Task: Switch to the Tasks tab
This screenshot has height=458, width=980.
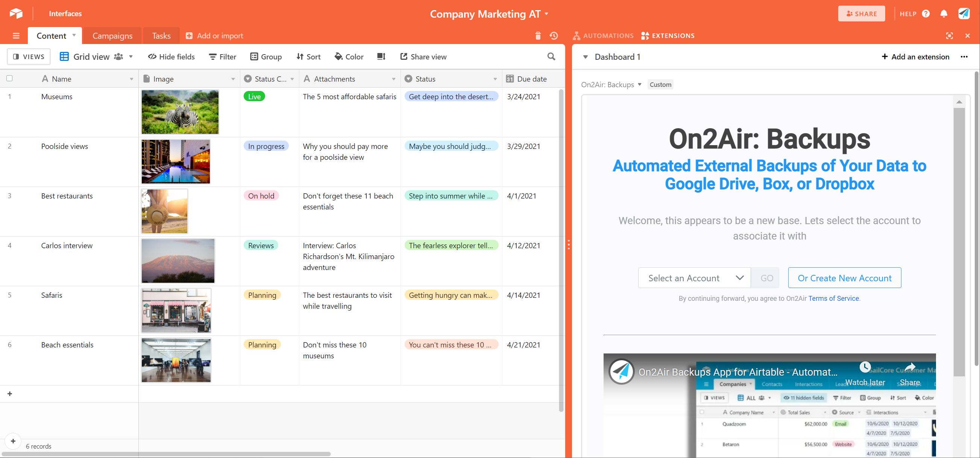Action: [161, 36]
